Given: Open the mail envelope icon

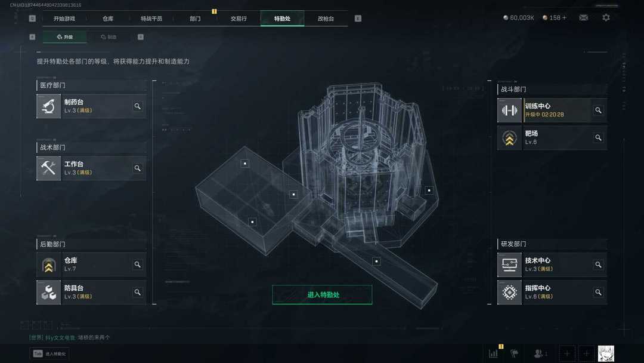Looking at the screenshot, I should [583, 18].
